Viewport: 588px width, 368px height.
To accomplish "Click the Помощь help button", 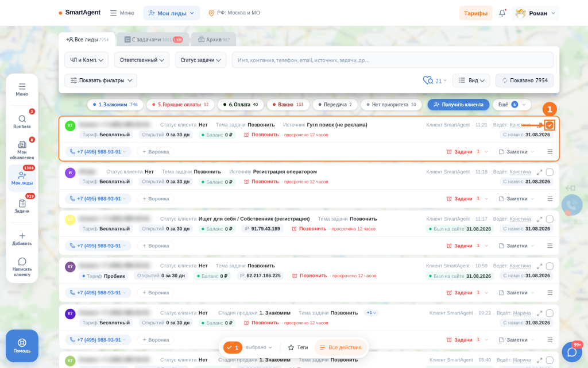I will click(x=22, y=346).
